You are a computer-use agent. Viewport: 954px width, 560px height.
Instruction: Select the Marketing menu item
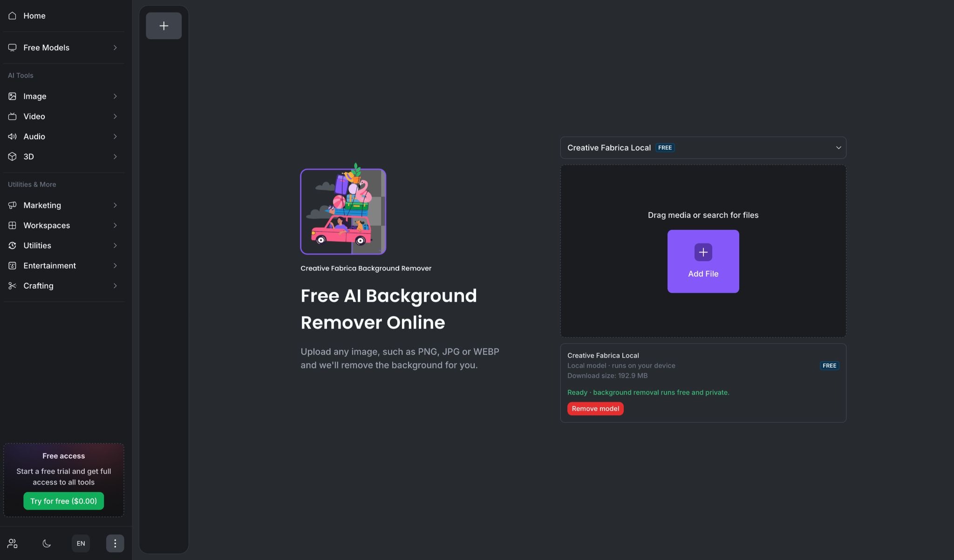pos(64,205)
